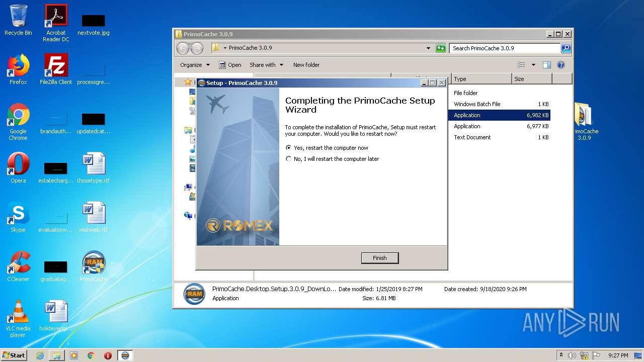Select nextvote.jpg desktop file
Image resolution: width=644 pixels, height=362 pixels.
point(94,24)
